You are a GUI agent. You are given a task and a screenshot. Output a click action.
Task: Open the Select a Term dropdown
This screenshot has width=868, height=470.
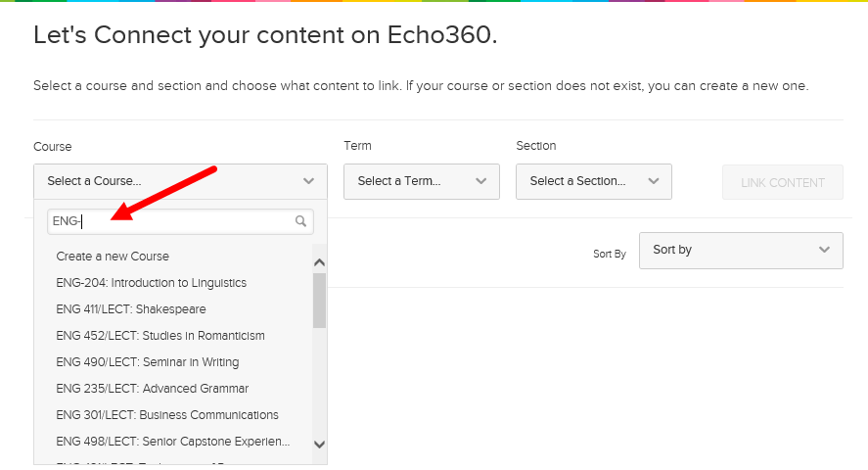click(421, 181)
